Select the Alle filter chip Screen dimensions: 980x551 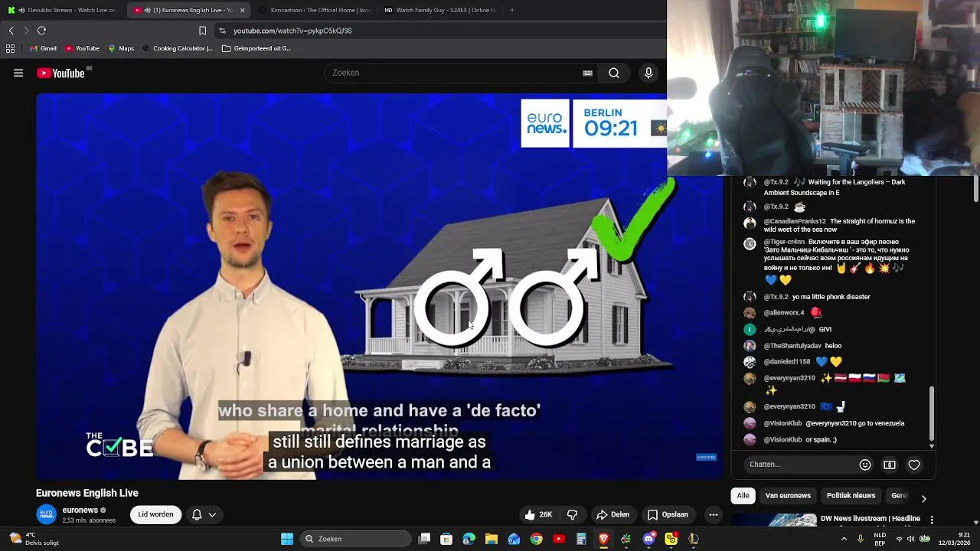[743, 496]
